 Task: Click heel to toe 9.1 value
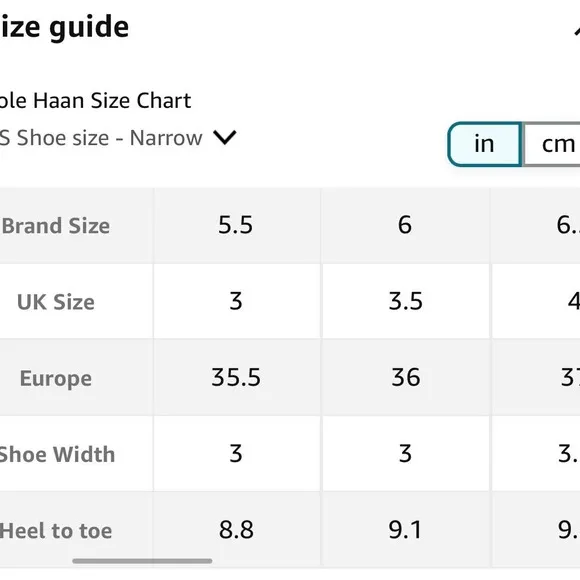point(405,530)
